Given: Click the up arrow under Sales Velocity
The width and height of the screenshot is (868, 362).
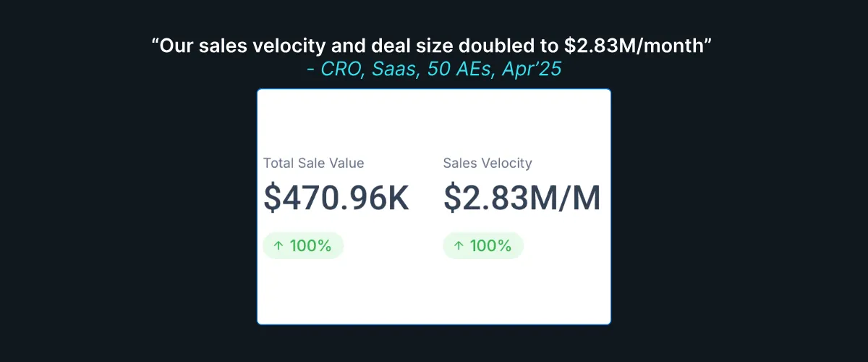Looking at the screenshot, I should (458, 246).
